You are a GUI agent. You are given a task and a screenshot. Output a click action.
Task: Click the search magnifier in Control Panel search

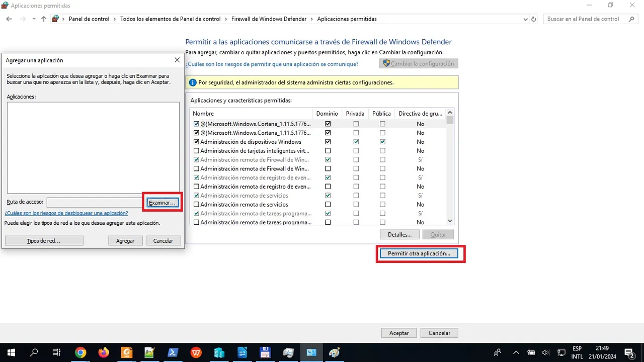point(632,19)
